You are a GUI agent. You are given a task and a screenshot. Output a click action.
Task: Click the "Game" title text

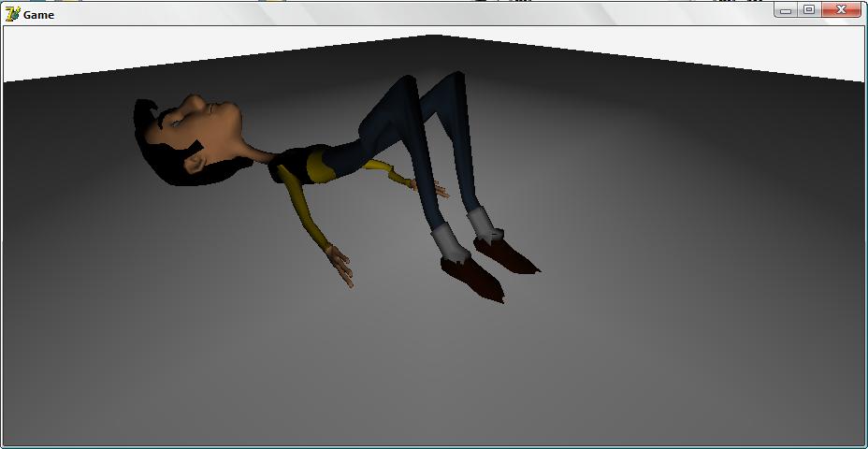38,15
